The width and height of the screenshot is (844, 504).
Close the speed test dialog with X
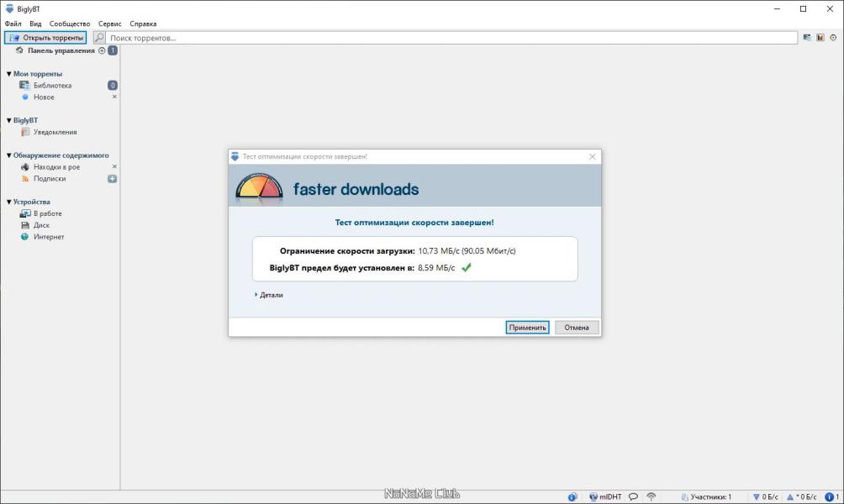(x=592, y=156)
